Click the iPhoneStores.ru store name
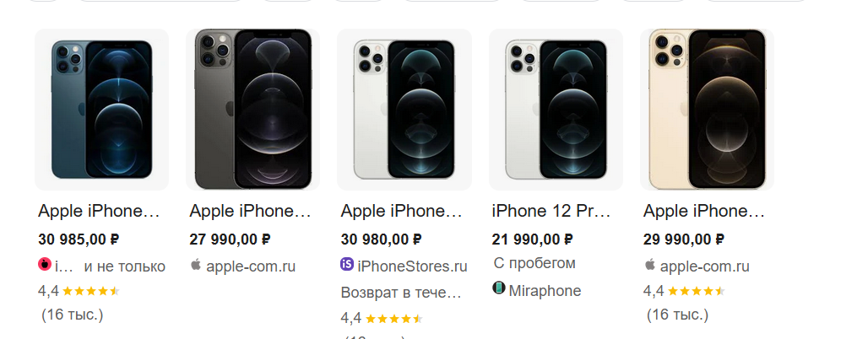 pyautogui.click(x=412, y=266)
